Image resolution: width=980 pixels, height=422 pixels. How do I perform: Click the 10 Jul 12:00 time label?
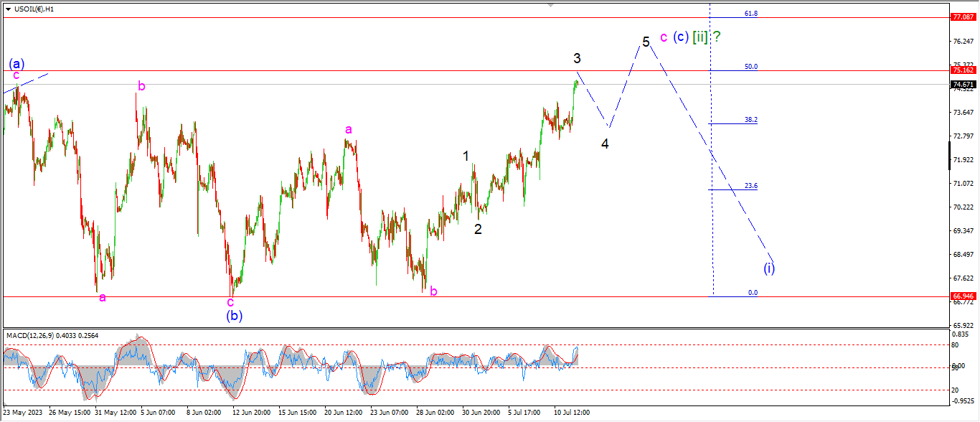click(572, 413)
